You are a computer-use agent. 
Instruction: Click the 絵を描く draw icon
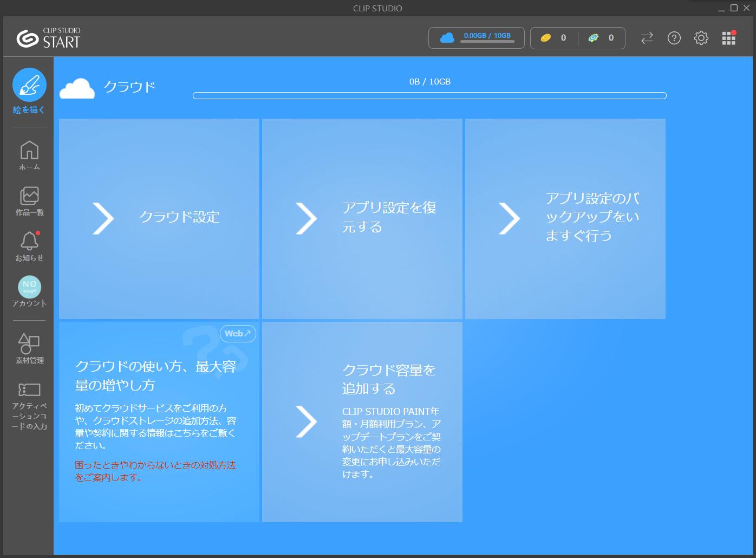tap(29, 85)
